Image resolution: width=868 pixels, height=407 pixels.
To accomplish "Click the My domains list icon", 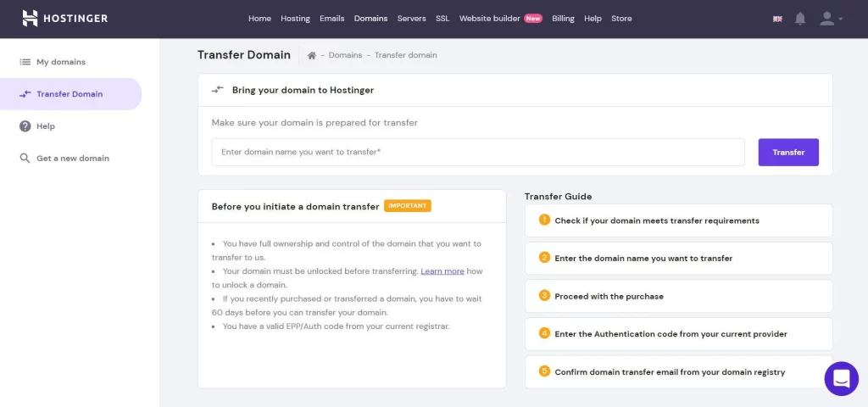I will pyautogui.click(x=25, y=62).
